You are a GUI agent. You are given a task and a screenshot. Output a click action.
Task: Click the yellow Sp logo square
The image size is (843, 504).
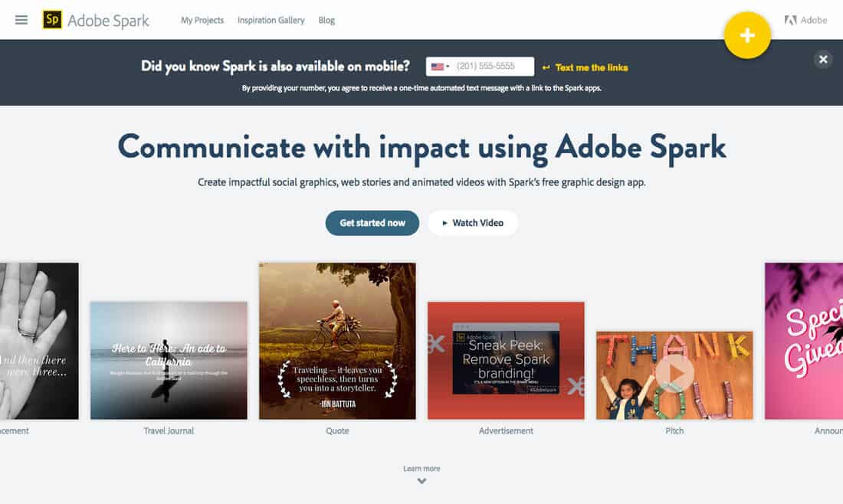(51, 20)
